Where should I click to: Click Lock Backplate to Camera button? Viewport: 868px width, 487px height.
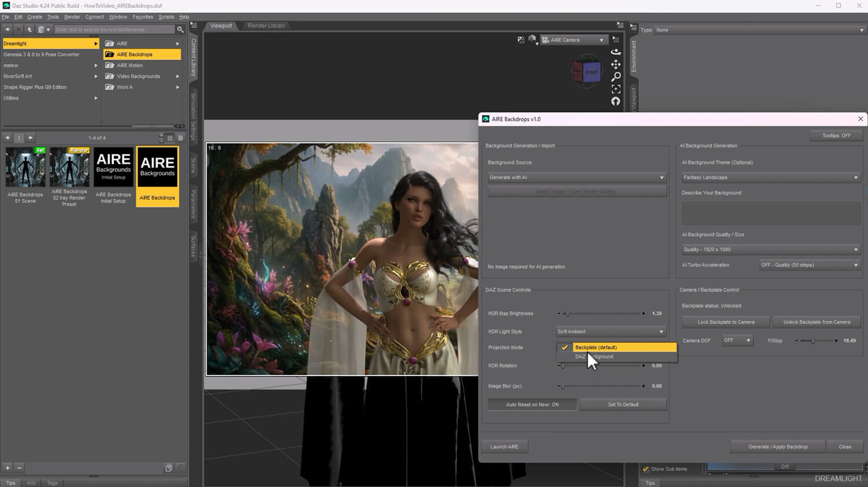click(726, 322)
